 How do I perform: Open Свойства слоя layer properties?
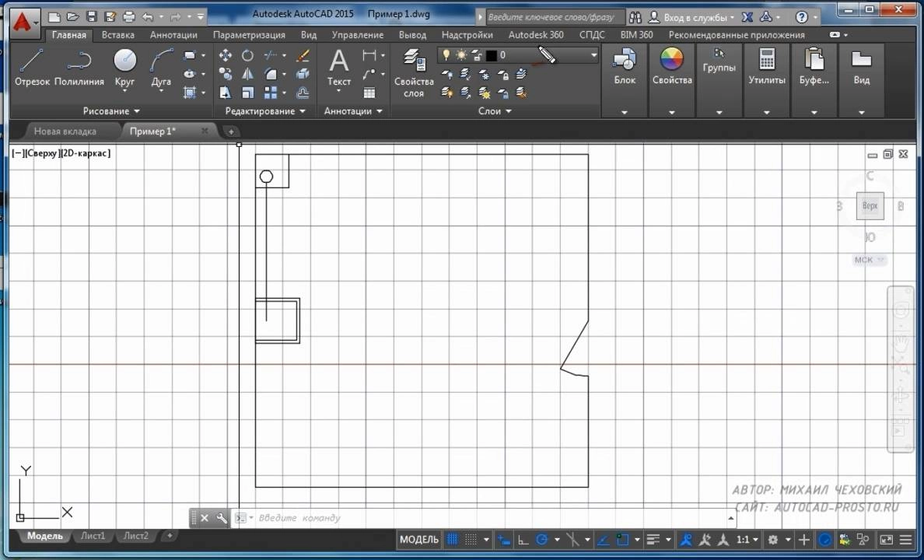pos(414,73)
